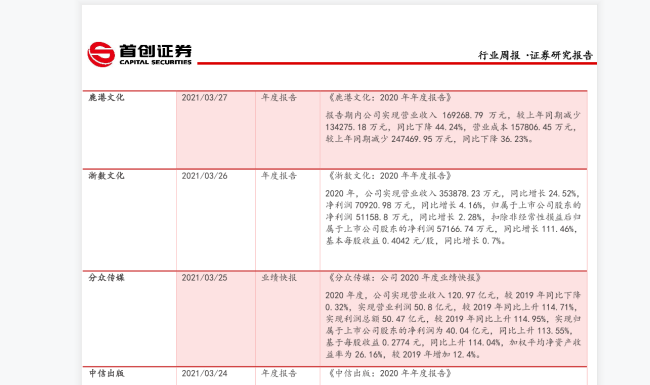
Task: Select title 《浙数文化：2020年年度报告》
Action: point(389,176)
